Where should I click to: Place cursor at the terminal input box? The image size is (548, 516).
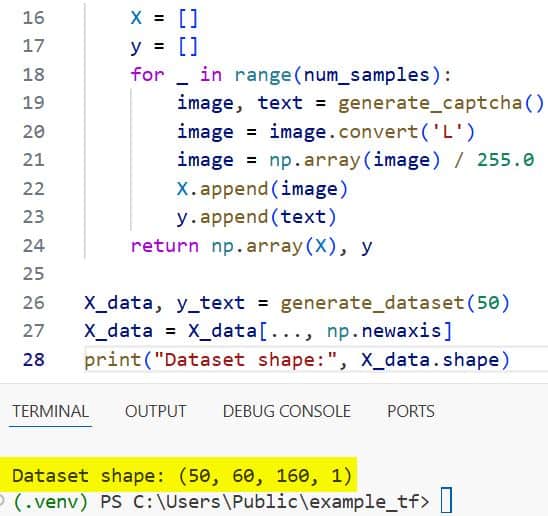click(446, 500)
